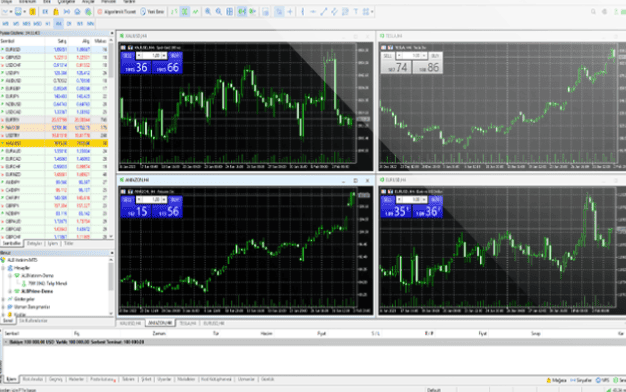The width and height of the screenshot is (626, 392).
Task: Open the Tikler tab in Market Watch
Action: (x=68, y=243)
